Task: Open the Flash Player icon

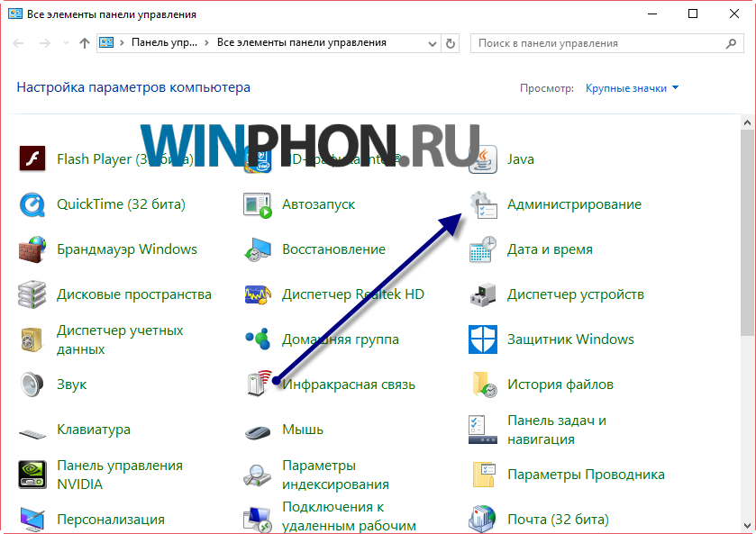Action: [32, 158]
